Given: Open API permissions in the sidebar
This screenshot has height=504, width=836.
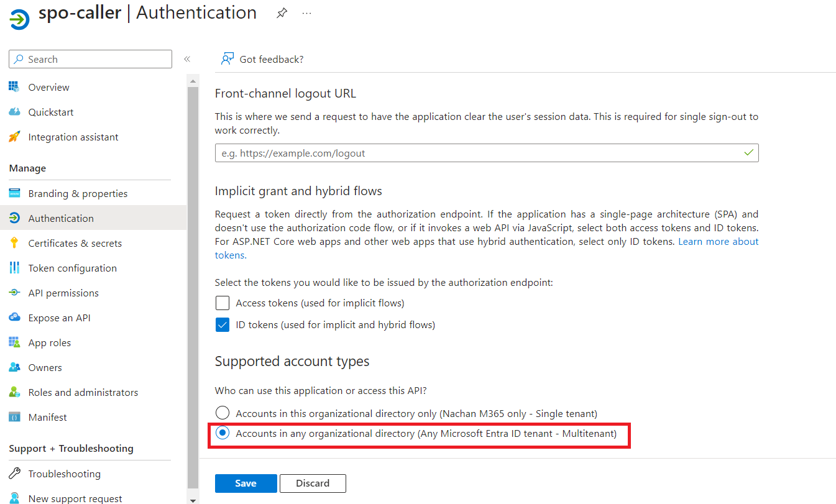Looking at the screenshot, I should pyautogui.click(x=63, y=293).
